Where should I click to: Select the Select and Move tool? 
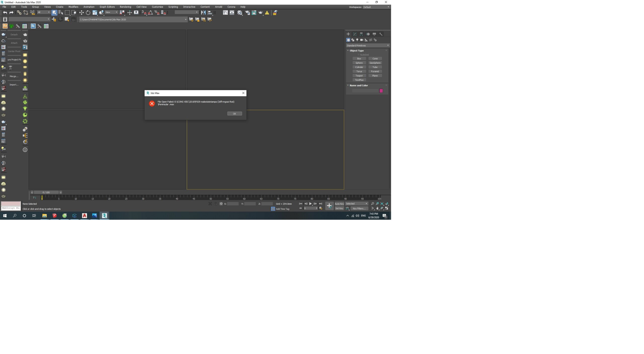[x=82, y=13]
